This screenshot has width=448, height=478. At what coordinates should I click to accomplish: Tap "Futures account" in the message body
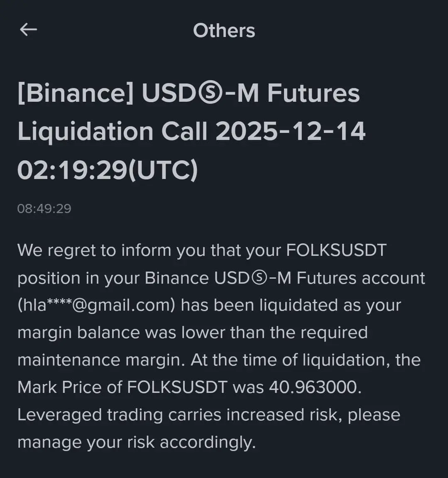(360, 278)
